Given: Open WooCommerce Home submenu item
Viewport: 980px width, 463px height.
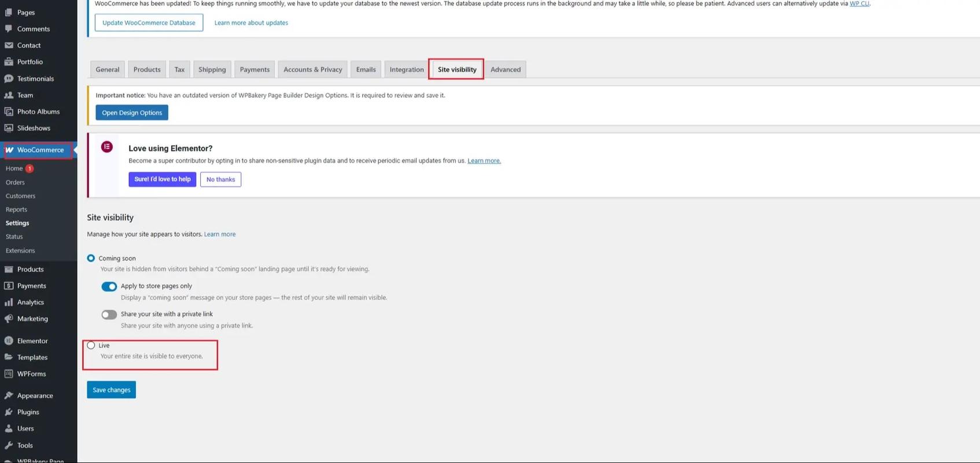Looking at the screenshot, I should pos(14,168).
